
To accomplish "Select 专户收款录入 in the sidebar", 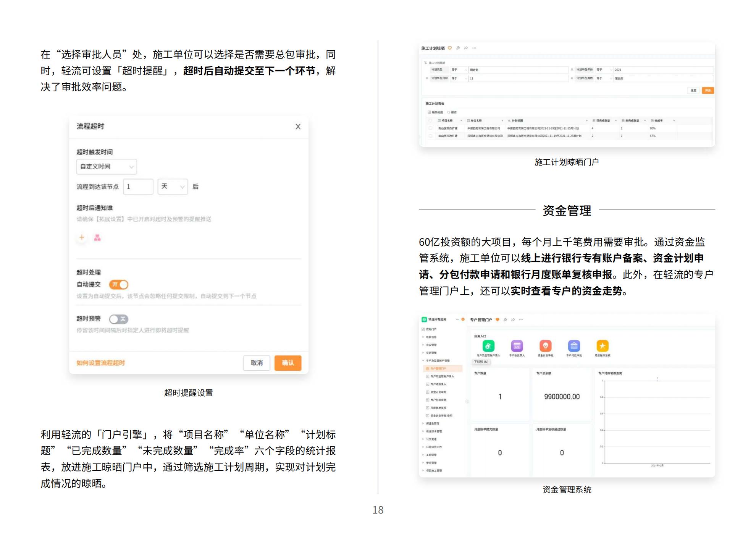I will pyautogui.click(x=436, y=384).
